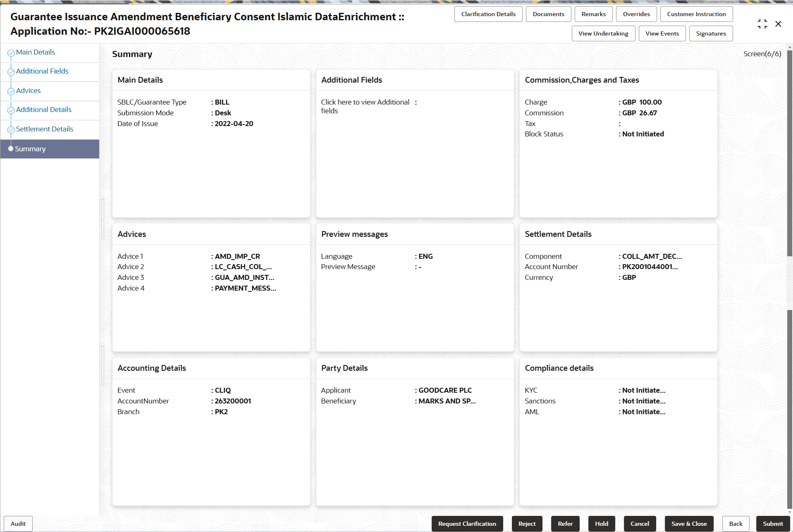This screenshot has height=532, width=793.
Task: Click the Additional Fields step check icon
Action: click(x=11, y=72)
